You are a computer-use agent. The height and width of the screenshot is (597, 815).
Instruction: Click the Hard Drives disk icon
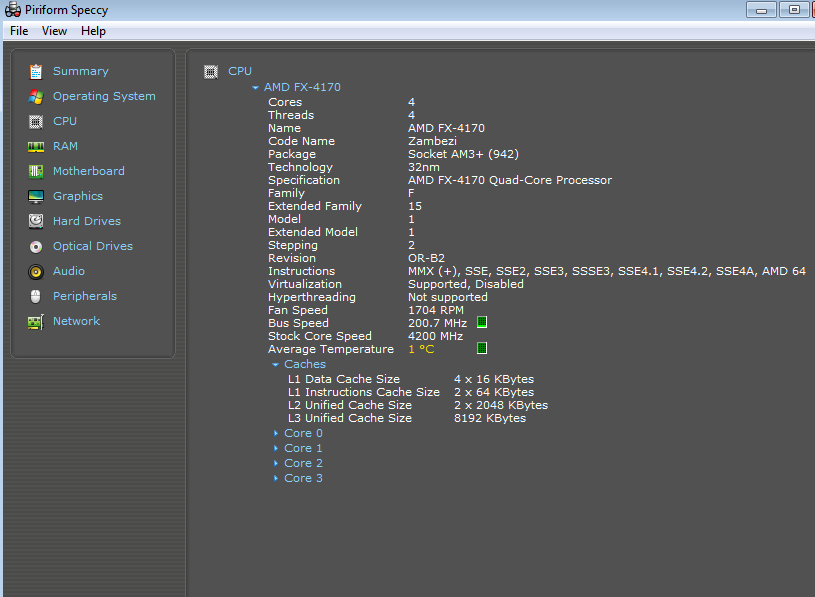(36, 221)
